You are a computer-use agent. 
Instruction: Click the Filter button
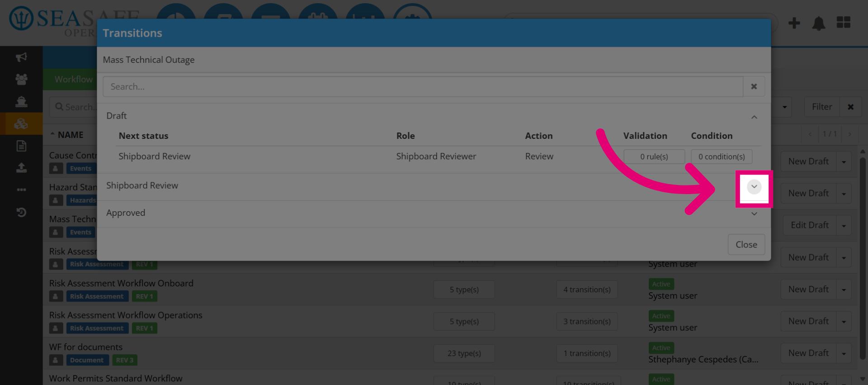pos(821,107)
